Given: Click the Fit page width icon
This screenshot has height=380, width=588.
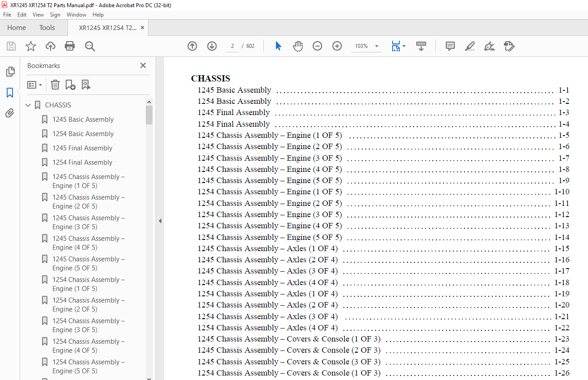Looking at the screenshot, I should tap(396, 46).
